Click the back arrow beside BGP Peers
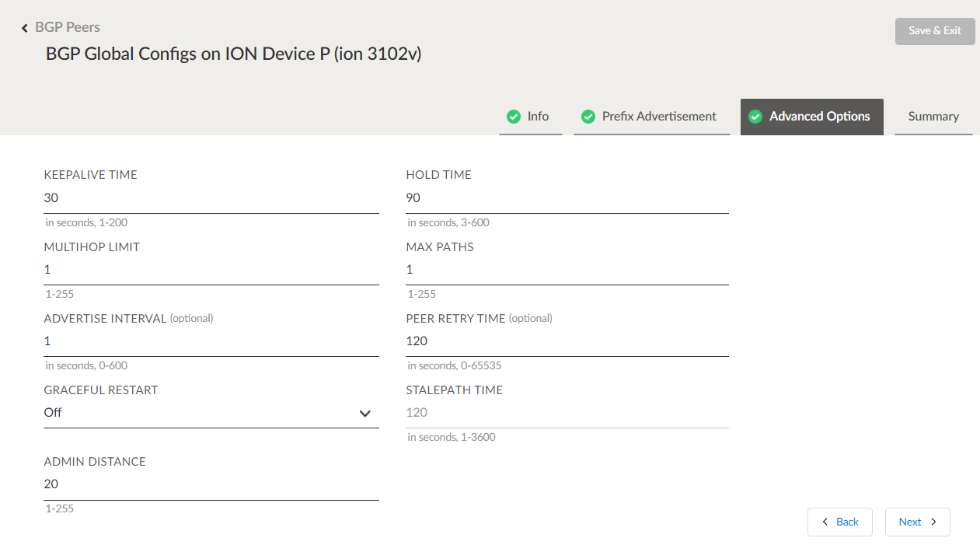The height and width of the screenshot is (545, 980). [x=25, y=28]
